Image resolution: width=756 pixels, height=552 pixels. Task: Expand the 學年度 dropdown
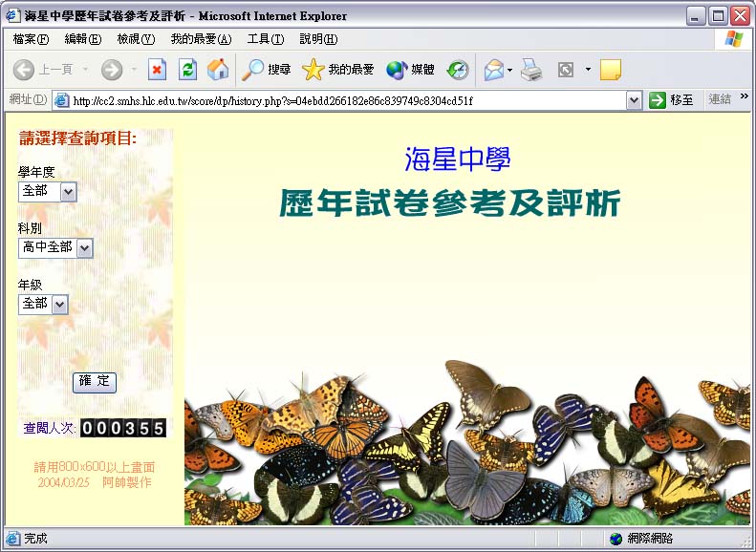tap(67, 192)
